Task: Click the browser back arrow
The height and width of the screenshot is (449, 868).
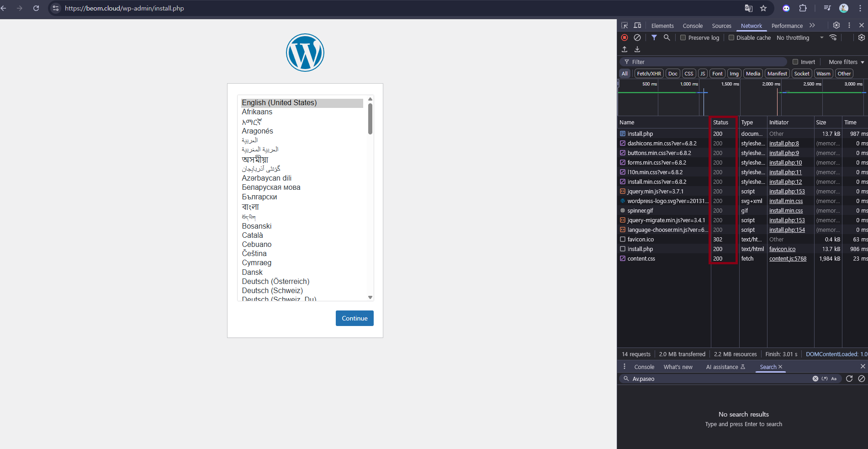Action: tap(4, 8)
